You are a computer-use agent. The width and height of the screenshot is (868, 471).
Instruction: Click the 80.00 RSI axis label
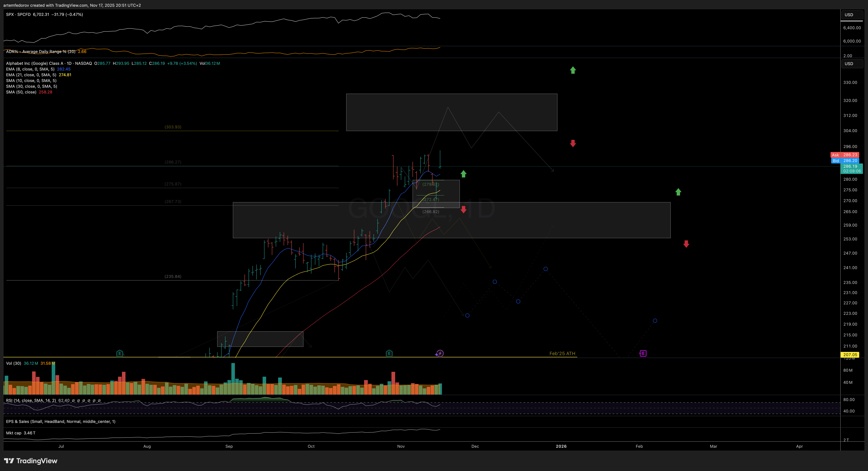pyautogui.click(x=849, y=400)
